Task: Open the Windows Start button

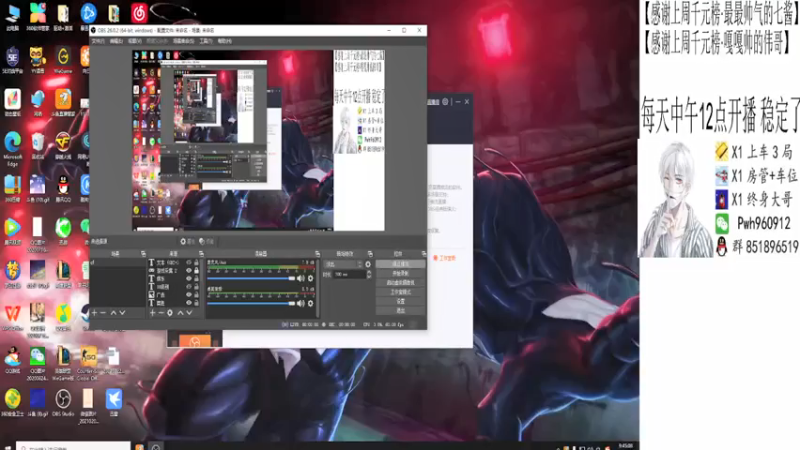Action: coord(7,447)
